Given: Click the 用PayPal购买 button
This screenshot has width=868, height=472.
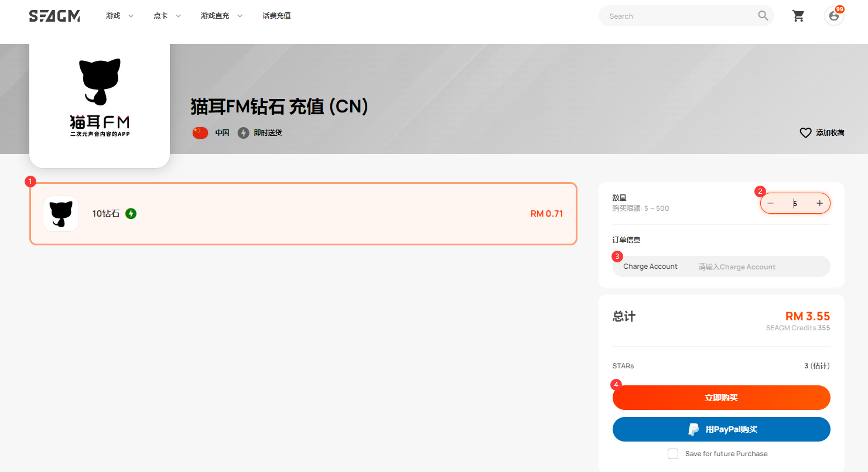Looking at the screenshot, I should (x=722, y=429).
